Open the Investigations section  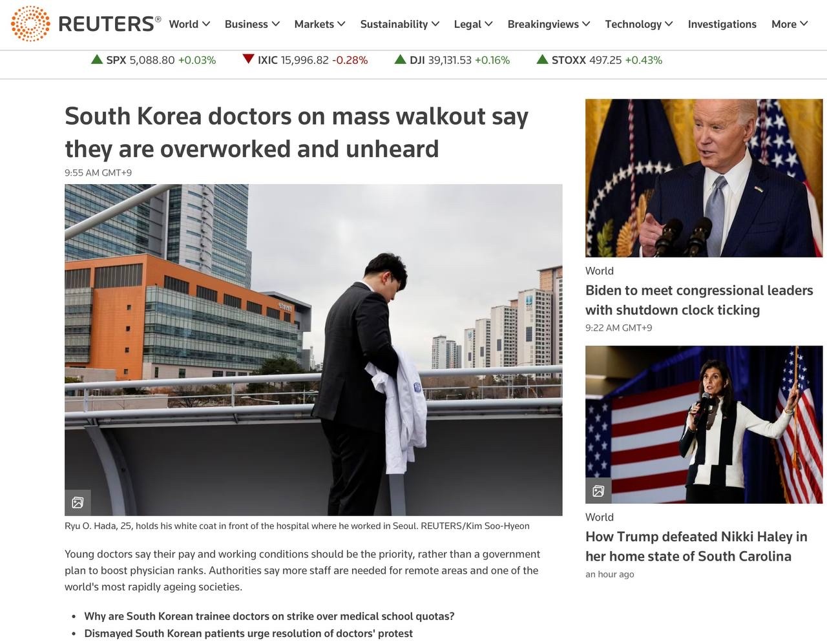722,24
